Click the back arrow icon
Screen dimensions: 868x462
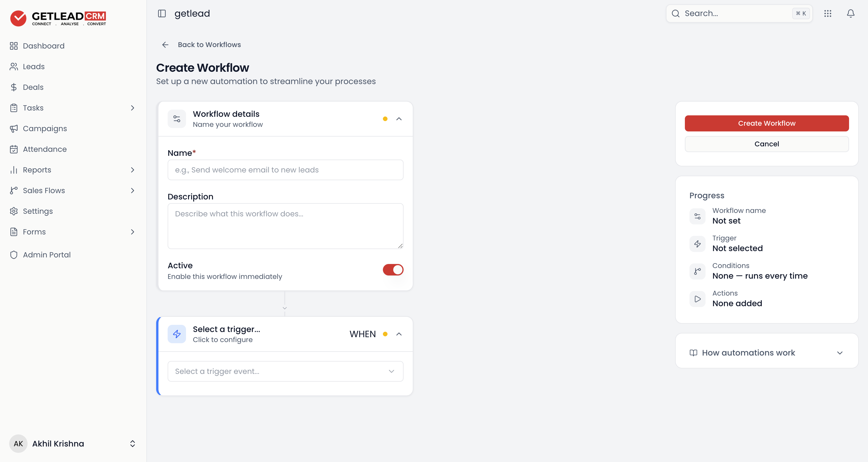coord(165,45)
